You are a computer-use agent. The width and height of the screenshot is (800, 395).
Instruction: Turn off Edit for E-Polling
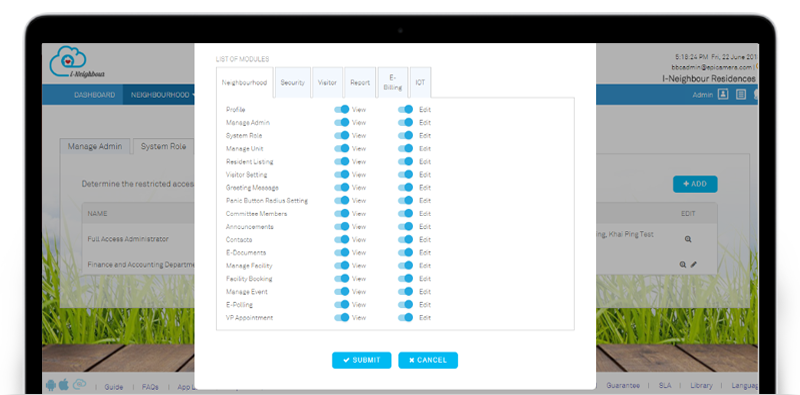405,304
